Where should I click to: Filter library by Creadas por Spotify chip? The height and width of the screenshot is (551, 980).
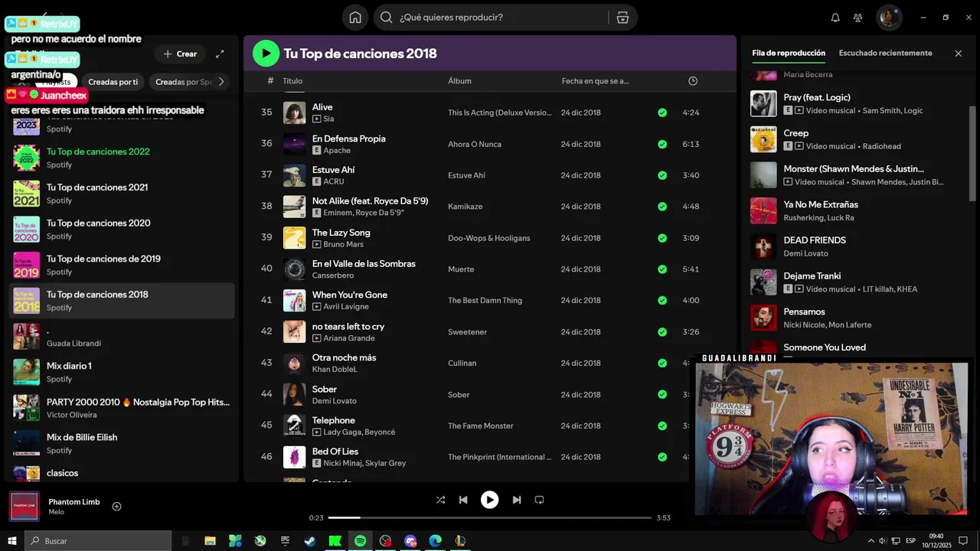pyautogui.click(x=184, y=82)
